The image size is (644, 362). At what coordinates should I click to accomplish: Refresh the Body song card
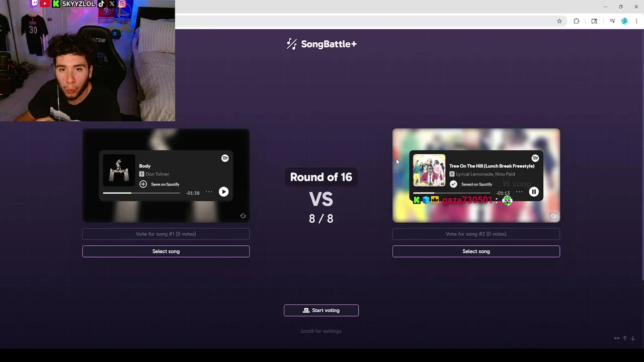click(x=243, y=216)
